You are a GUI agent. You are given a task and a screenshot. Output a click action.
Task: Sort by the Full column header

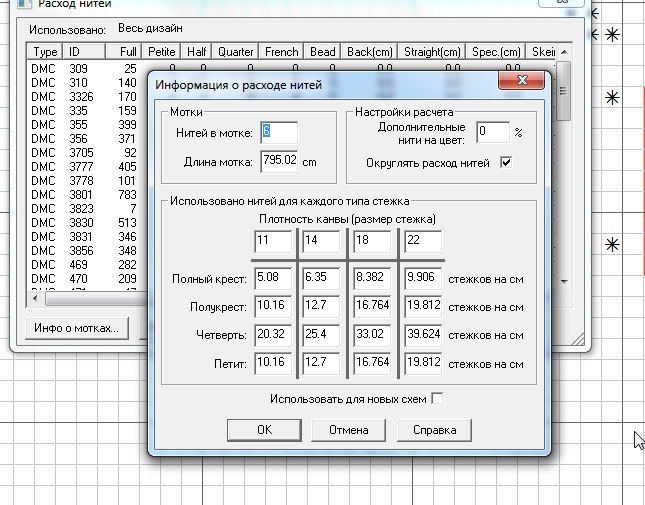tap(125, 51)
